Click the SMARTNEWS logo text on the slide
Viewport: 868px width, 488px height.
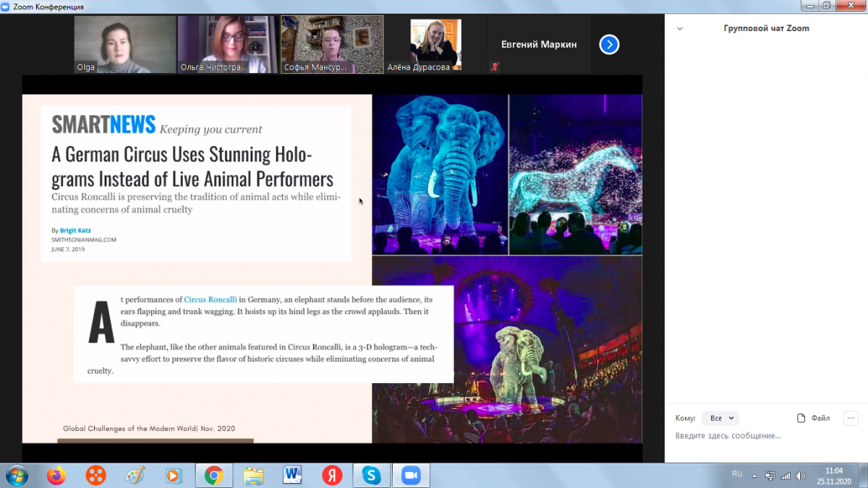103,125
